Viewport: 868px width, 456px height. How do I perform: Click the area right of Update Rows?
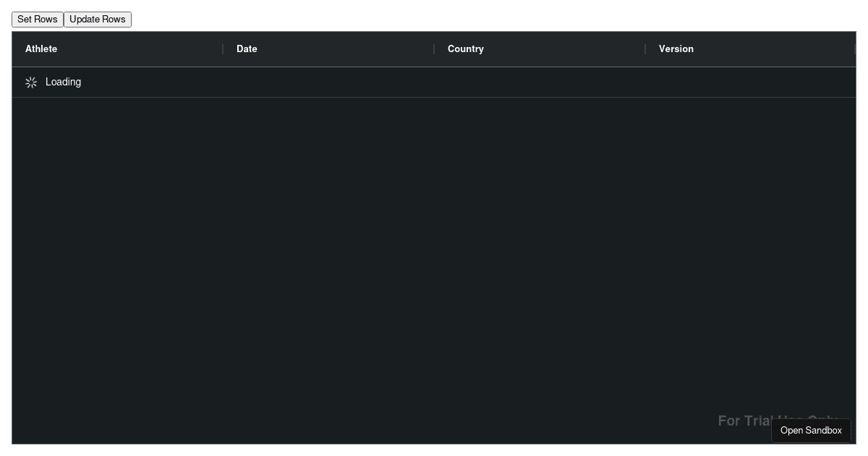(x=289, y=20)
